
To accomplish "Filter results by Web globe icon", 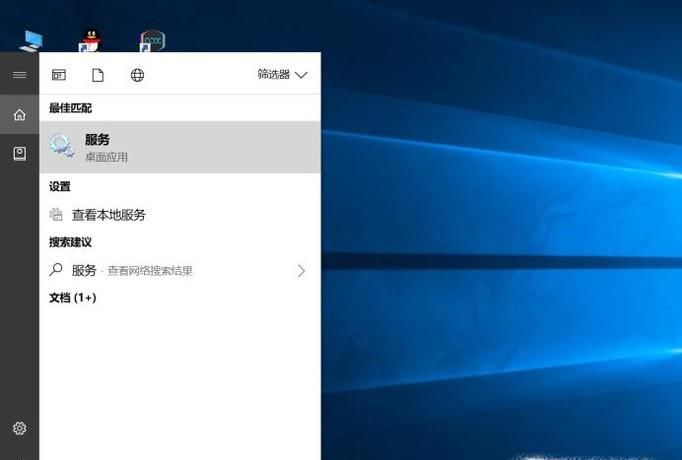I will 137,75.
